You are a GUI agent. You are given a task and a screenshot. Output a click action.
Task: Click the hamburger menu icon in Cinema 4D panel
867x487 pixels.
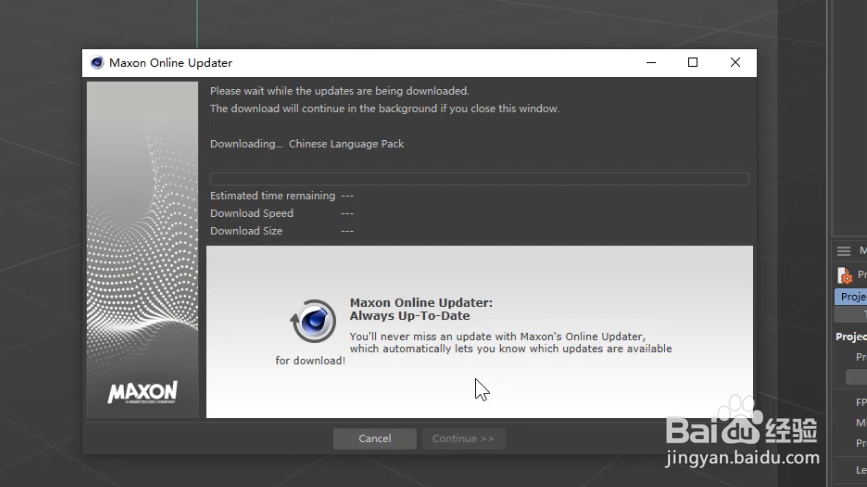[x=843, y=252]
